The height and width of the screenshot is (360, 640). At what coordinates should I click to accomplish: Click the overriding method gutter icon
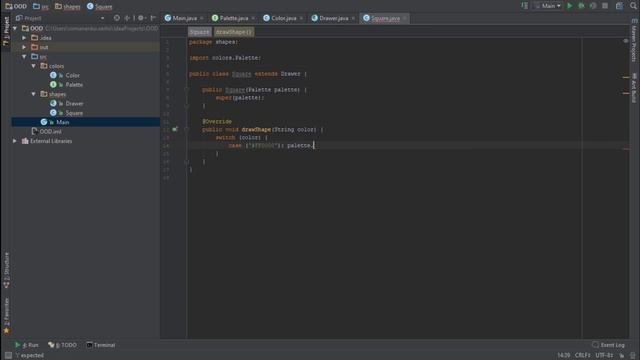tap(175, 129)
